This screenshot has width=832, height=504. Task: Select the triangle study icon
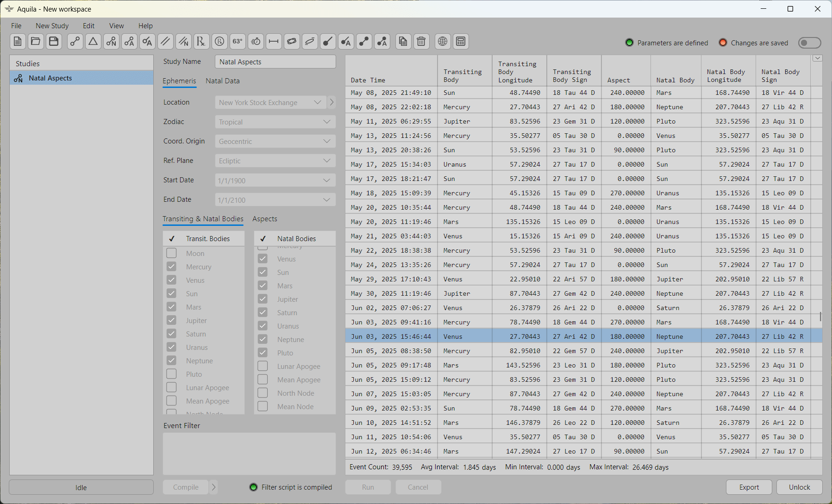(93, 42)
